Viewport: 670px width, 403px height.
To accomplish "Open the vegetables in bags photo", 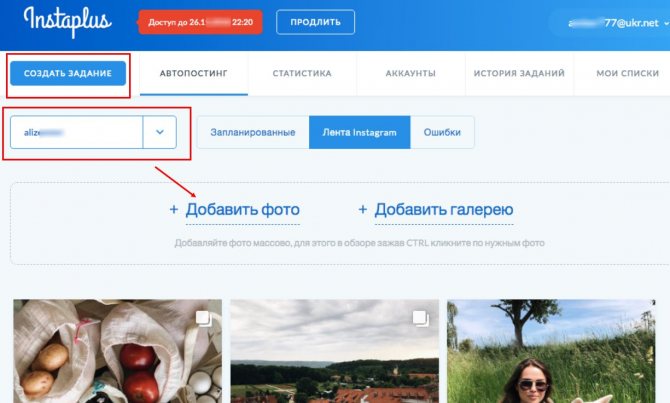I will (118, 351).
